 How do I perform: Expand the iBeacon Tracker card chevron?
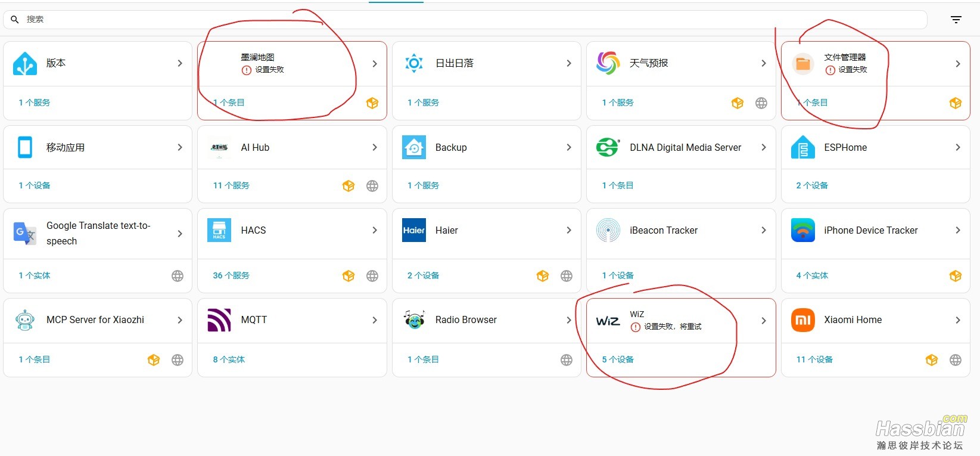764,230
